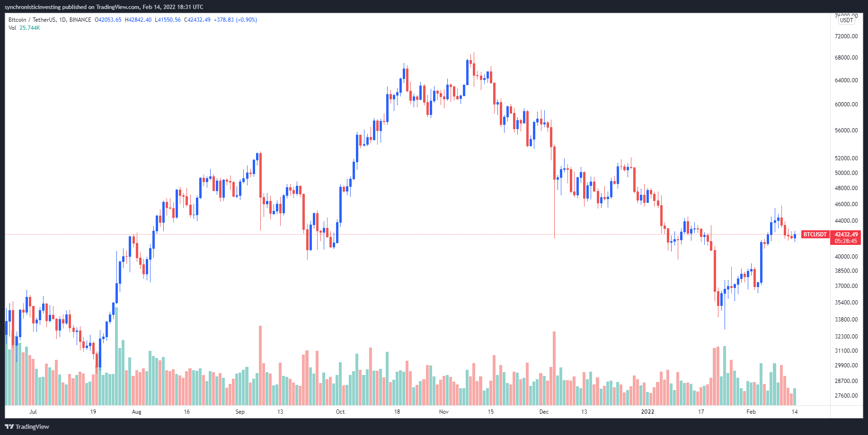Viewport: 868px width, 435px height.
Task: Click the 05:28:45 bar countdown timer
Action: (846, 241)
